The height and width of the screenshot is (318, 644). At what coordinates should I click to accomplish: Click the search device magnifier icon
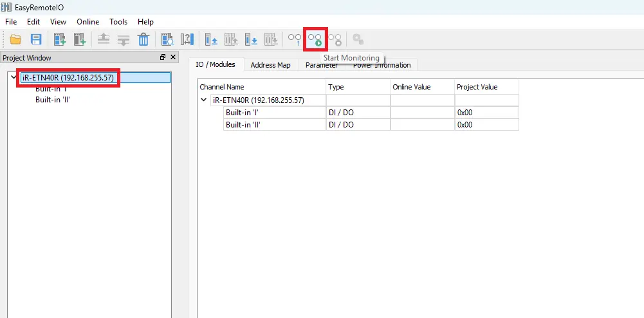point(167,39)
